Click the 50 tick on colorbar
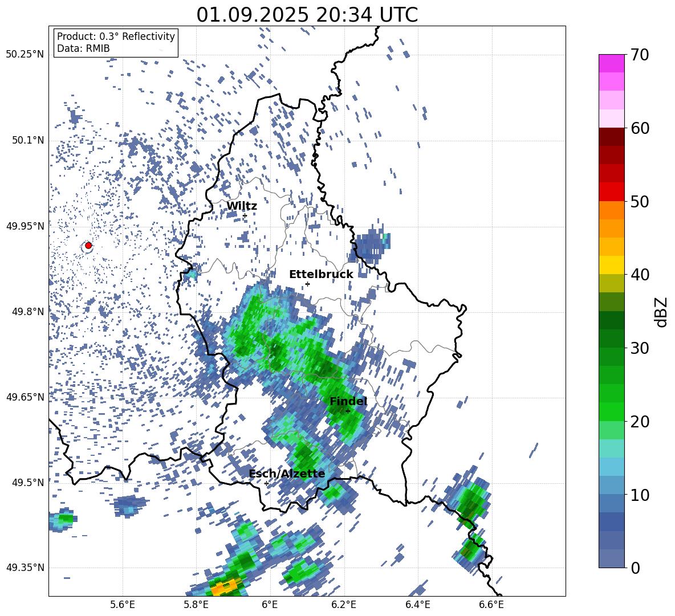The height and width of the screenshot is (616, 675). point(640,202)
